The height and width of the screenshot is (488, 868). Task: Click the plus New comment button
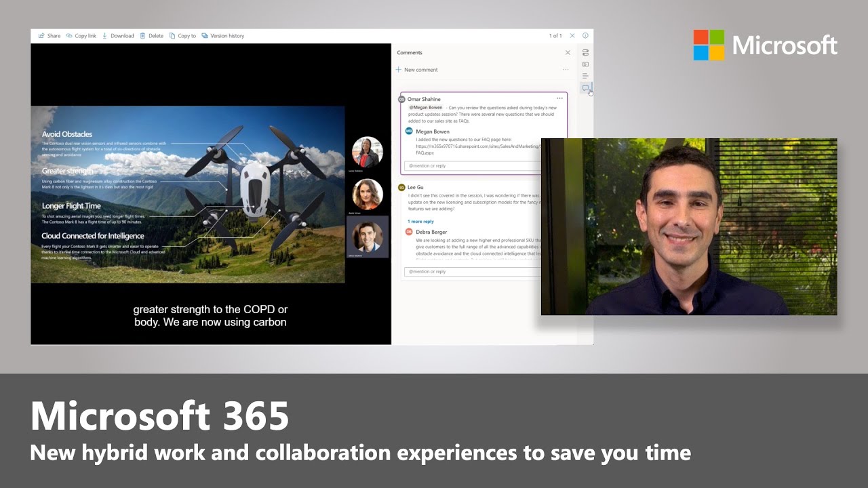(x=417, y=70)
